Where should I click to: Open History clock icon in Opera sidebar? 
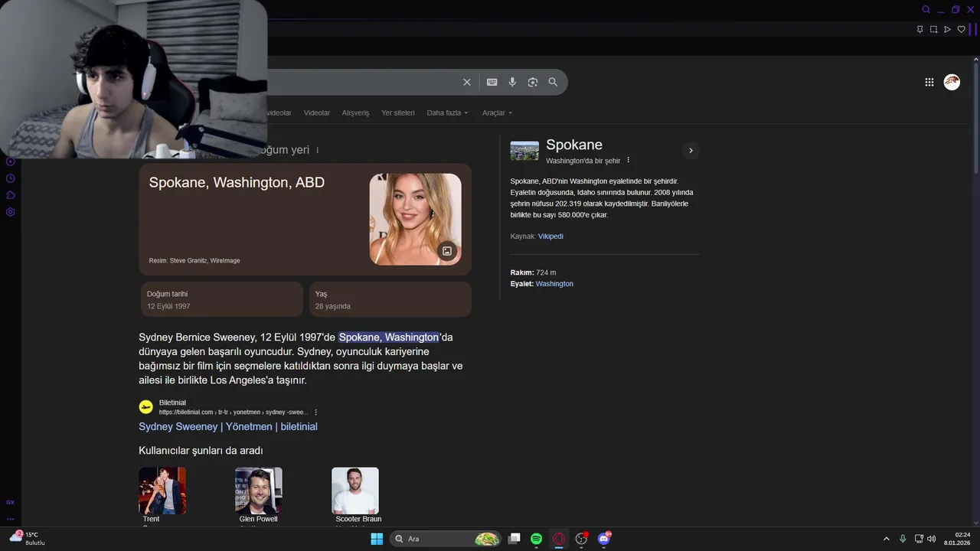coord(11,178)
